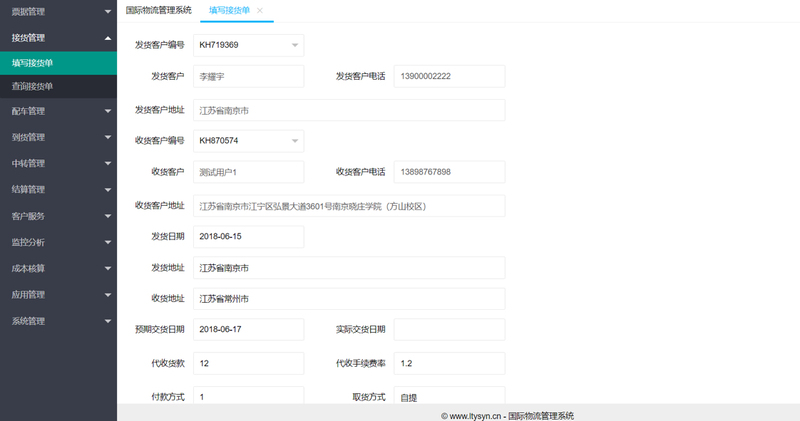
Task: Expand the 结算管理 menu
Action: pos(58,189)
